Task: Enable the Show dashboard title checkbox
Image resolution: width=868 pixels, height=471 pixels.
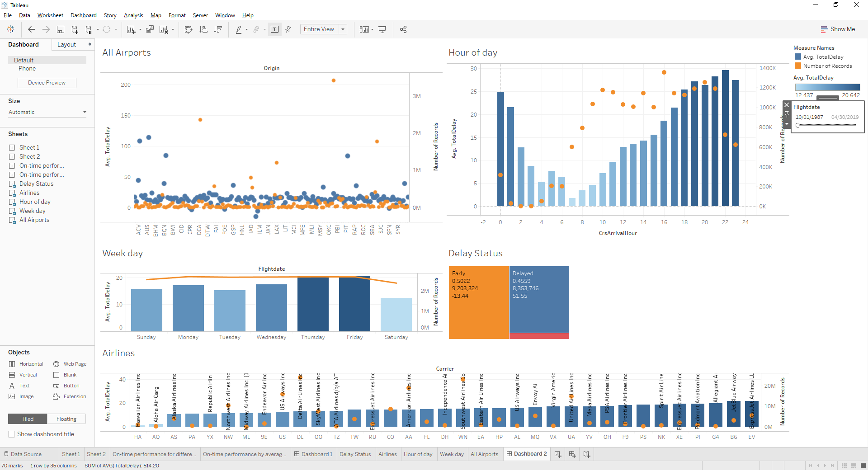Action: tap(11, 434)
